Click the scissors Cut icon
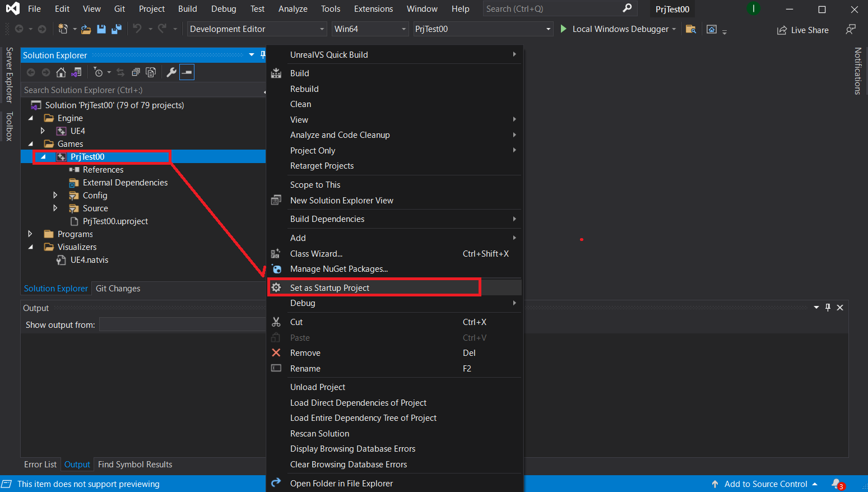868x492 pixels. click(276, 322)
